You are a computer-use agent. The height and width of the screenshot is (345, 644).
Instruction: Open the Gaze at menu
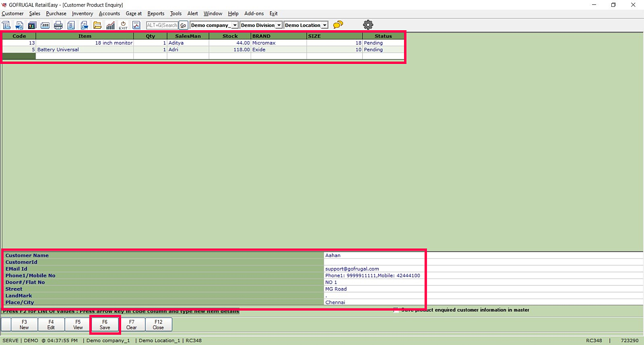pyautogui.click(x=134, y=14)
